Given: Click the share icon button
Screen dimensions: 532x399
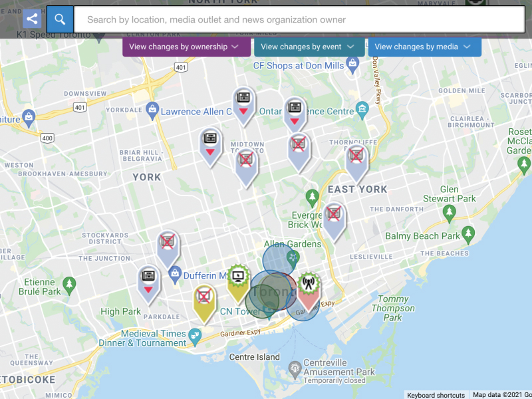Looking at the screenshot, I should pos(32,19).
